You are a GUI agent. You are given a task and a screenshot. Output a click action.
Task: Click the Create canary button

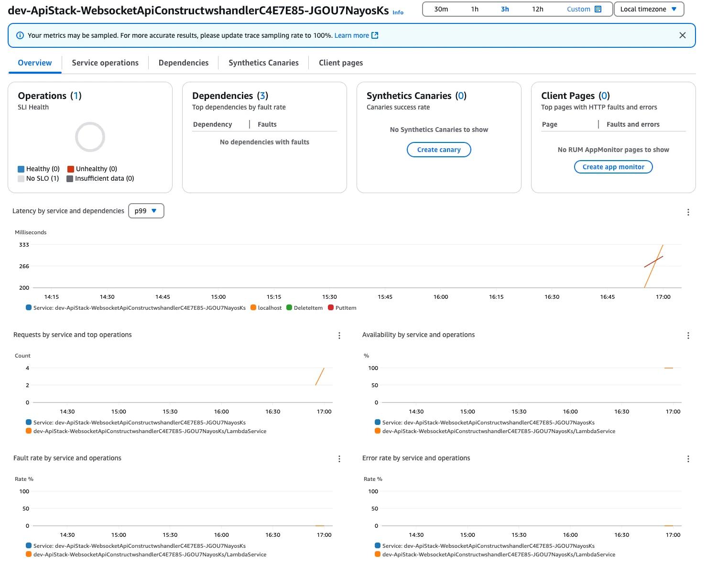point(439,150)
